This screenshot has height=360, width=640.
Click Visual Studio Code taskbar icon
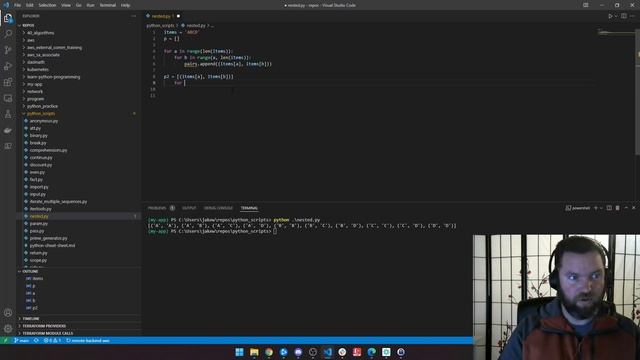coord(327,352)
